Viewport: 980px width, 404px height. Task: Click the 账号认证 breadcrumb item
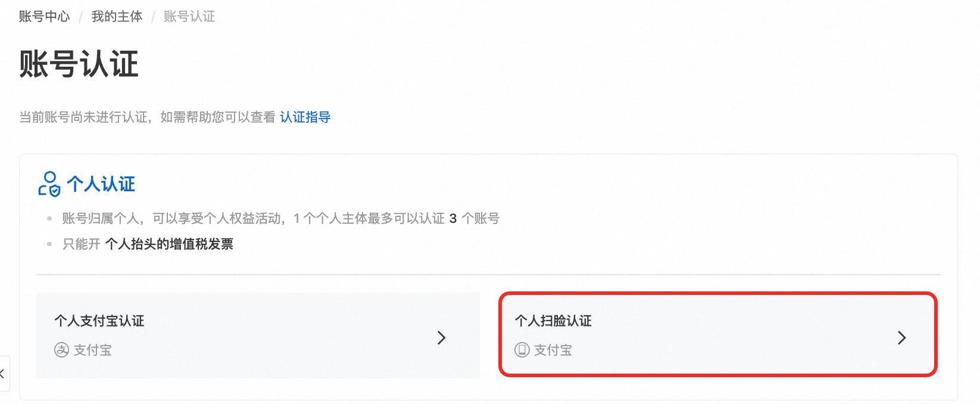(189, 17)
